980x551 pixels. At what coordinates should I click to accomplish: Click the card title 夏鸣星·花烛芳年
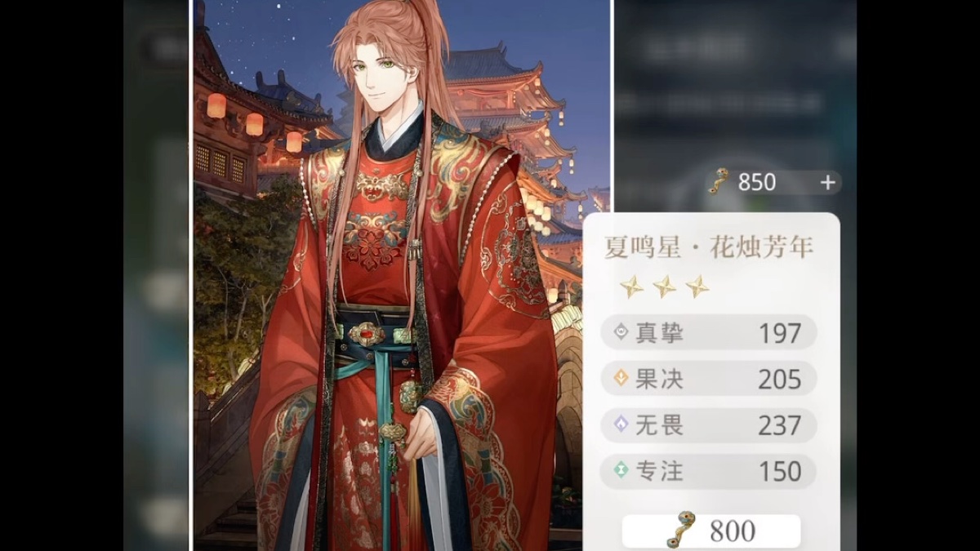click(708, 247)
